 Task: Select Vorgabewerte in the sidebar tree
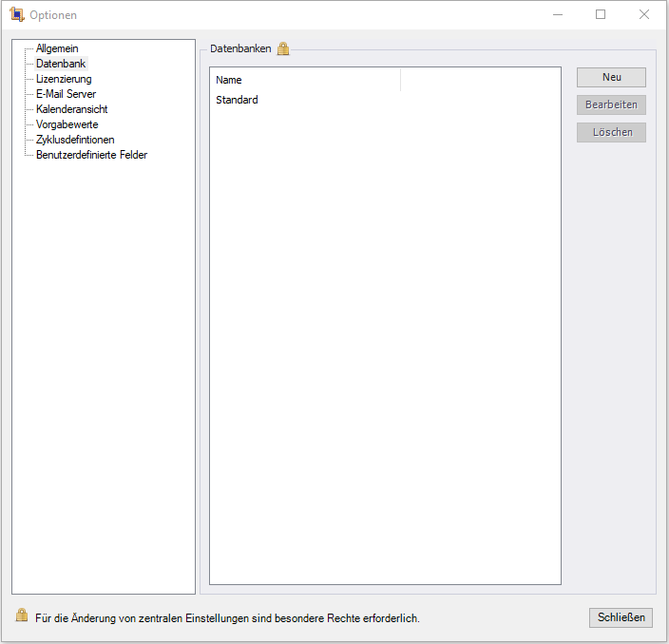click(x=67, y=124)
